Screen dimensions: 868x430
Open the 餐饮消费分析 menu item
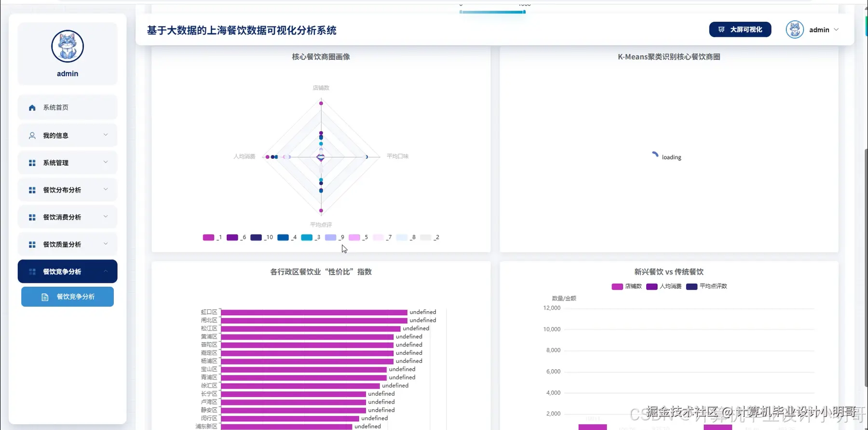[x=68, y=217]
